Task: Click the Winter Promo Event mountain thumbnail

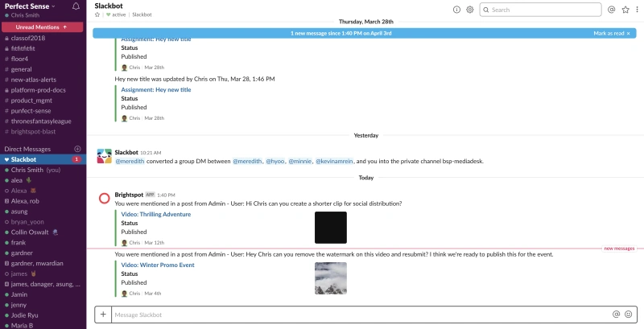Action: [331, 278]
